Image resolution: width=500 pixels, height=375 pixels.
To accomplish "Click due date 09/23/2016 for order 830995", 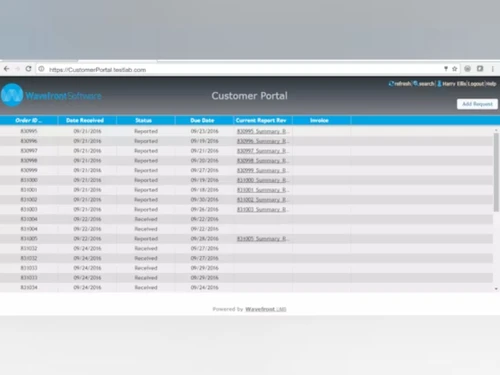I will (205, 131).
